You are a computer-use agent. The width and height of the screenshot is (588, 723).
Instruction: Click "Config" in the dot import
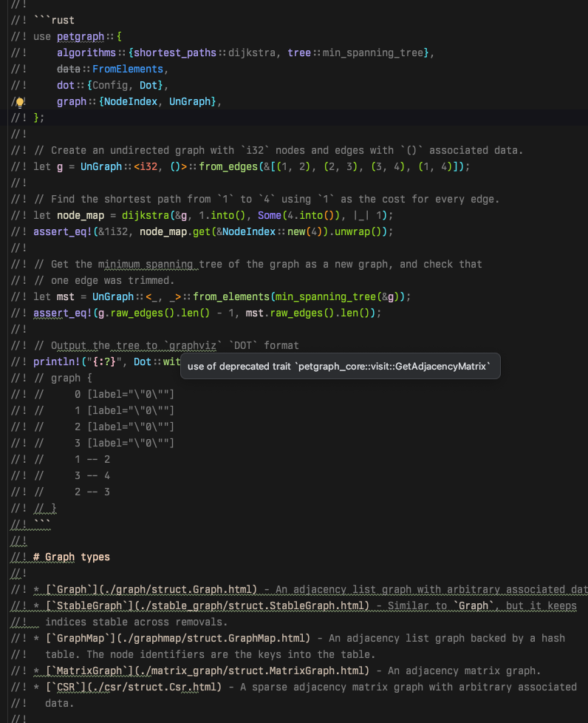pyautogui.click(x=110, y=85)
